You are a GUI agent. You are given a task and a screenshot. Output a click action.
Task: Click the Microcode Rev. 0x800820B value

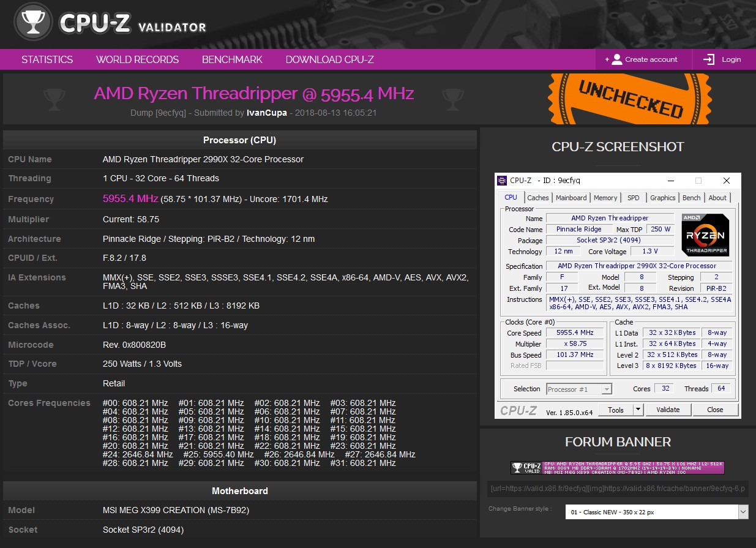[x=134, y=345]
